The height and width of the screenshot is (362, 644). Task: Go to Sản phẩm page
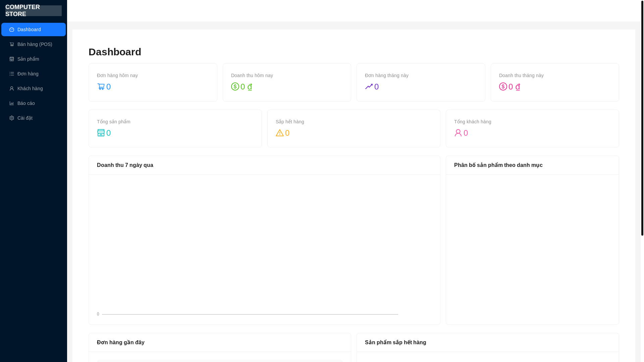[x=34, y=59]
